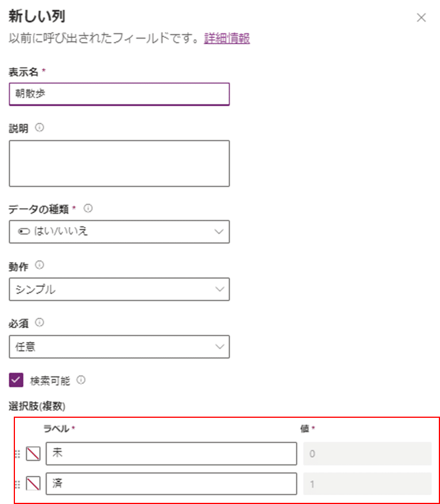Select the 未 label input field
This screenshot has height=504, width=440.
(x=171, y=453)
